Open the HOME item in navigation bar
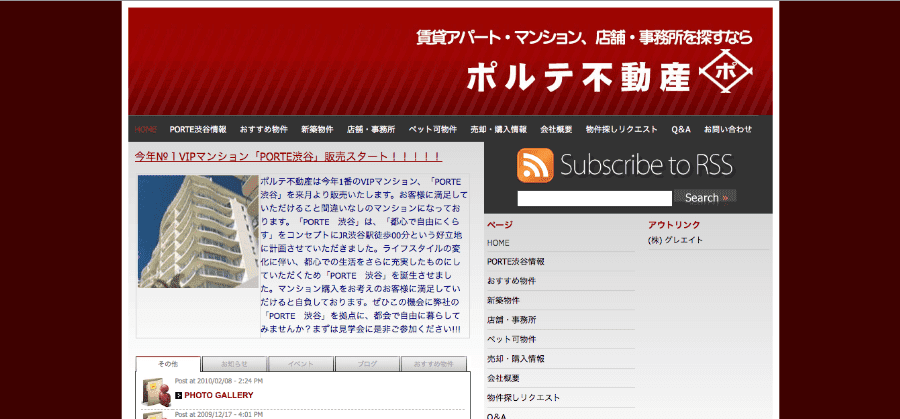Viewport: 900px width, 419px height. point(146,129)
